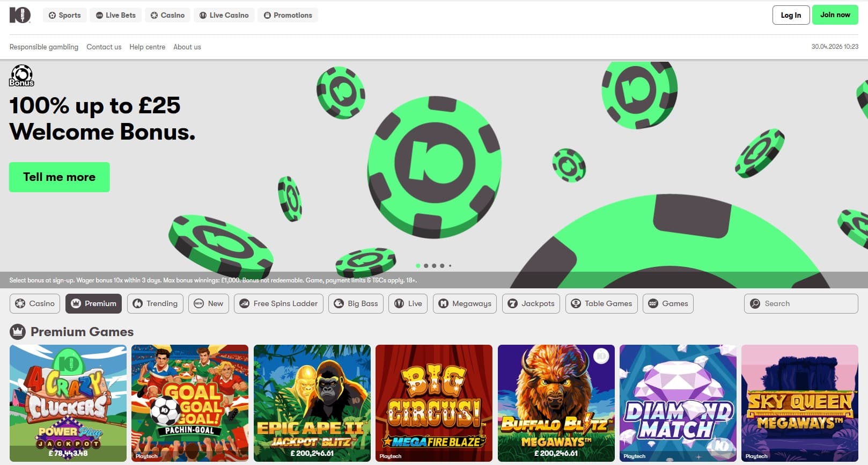Click the Live category icon
Viewport: 868px width, 465px height.
[399, 303]
